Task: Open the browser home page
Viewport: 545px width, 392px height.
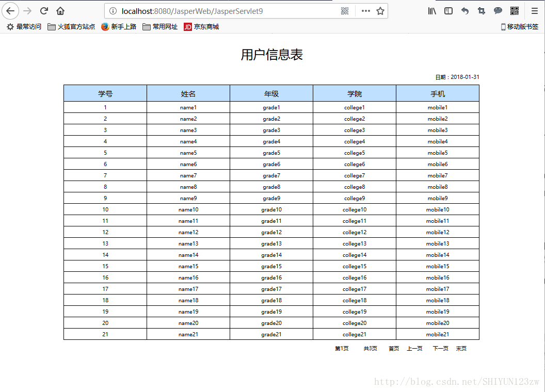Action: (60, 11)
